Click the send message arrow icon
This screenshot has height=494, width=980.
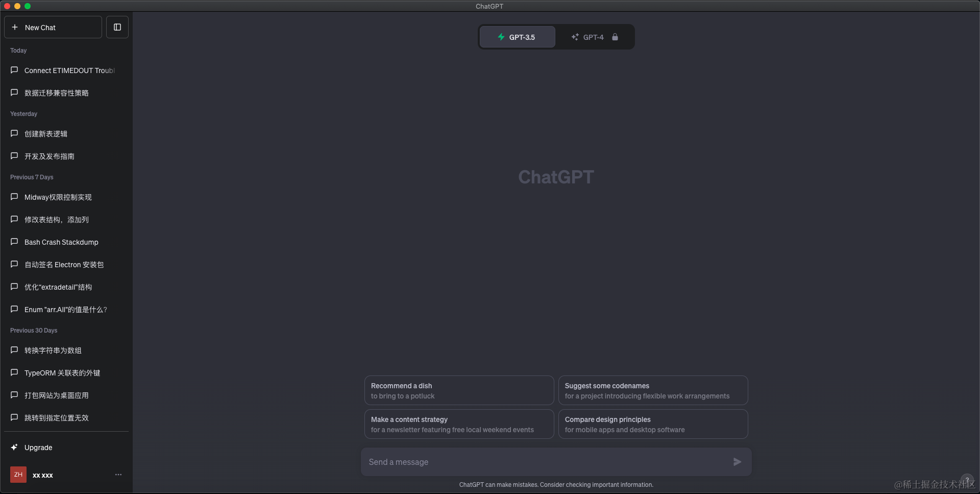tap(737, 461)
